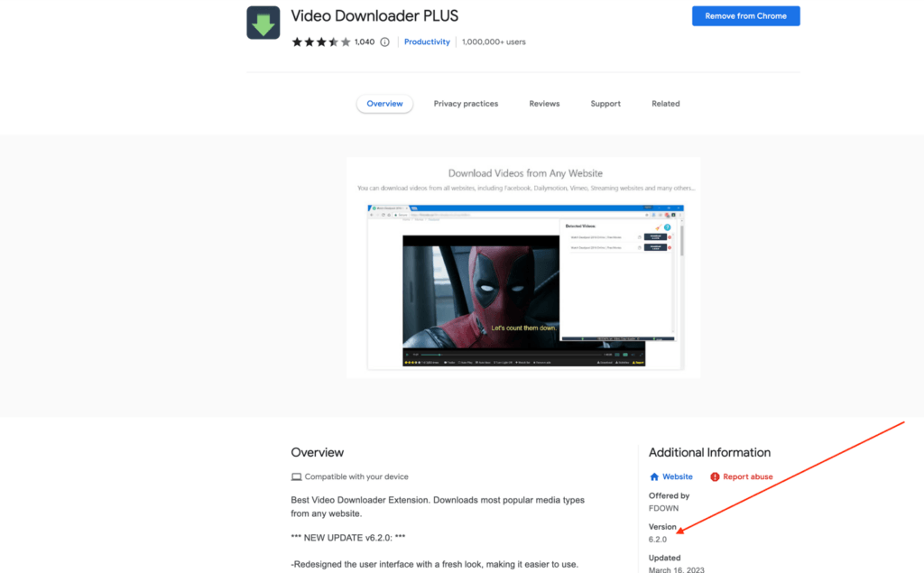Image resolution: width=924 pixels, height=573 pixels.
Task: Select the Overview tab
Action: tap(384, 104)
